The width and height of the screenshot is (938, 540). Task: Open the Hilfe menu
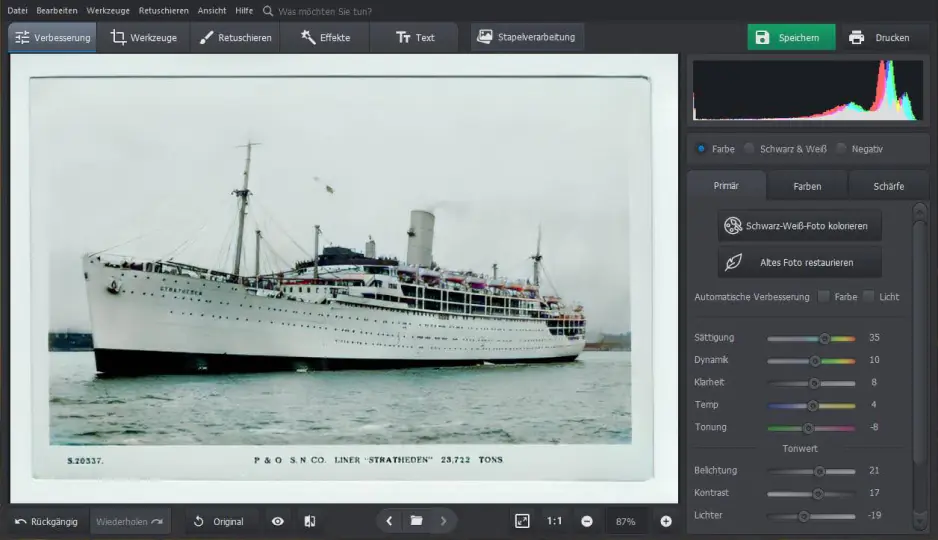coord(244,11)
